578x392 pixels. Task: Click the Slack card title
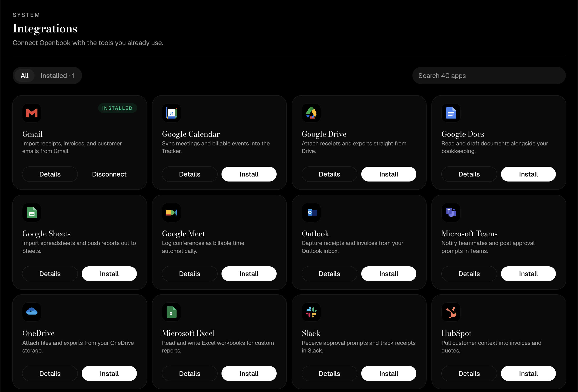311,333
